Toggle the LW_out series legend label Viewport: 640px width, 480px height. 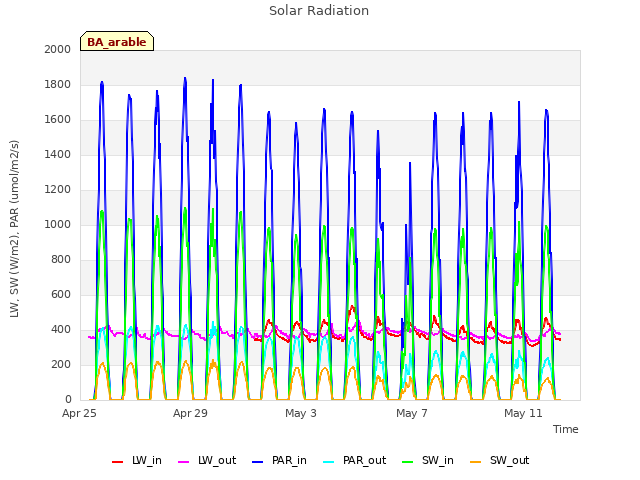pos(217,461)
